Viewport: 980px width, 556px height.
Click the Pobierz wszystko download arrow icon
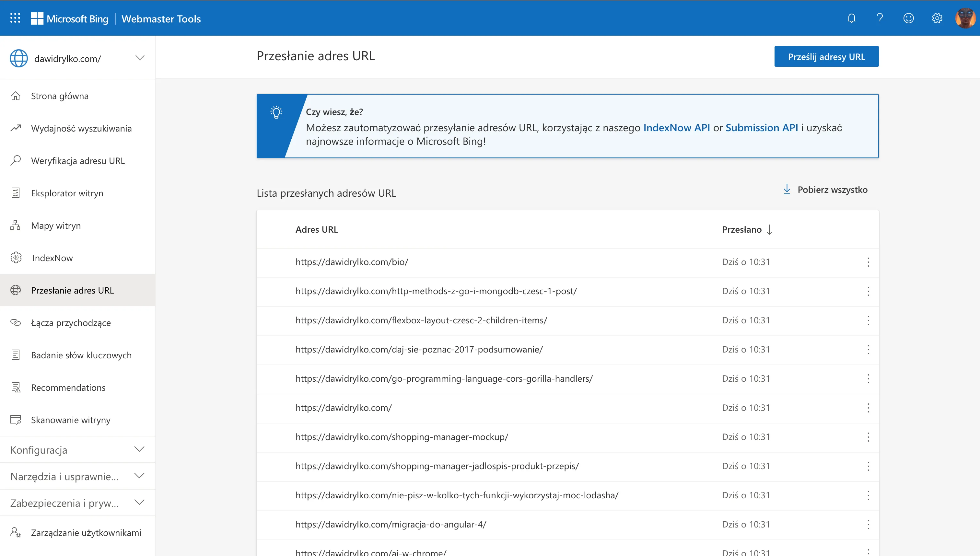point(787,190)
